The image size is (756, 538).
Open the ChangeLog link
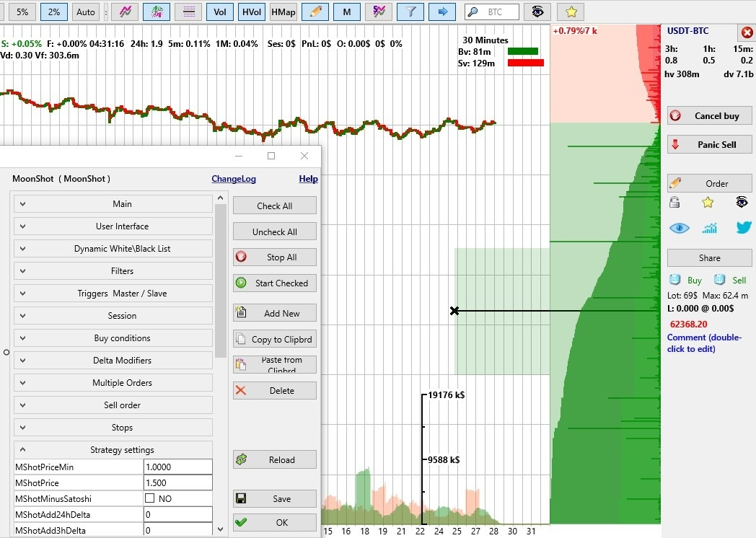coord(233,179)
